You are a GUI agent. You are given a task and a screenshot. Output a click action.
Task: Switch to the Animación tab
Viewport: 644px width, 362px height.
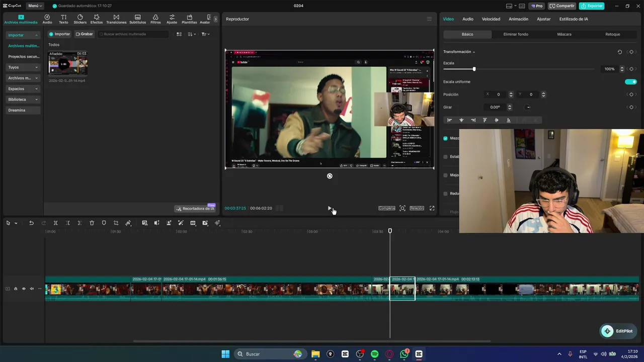click(518, 19)
